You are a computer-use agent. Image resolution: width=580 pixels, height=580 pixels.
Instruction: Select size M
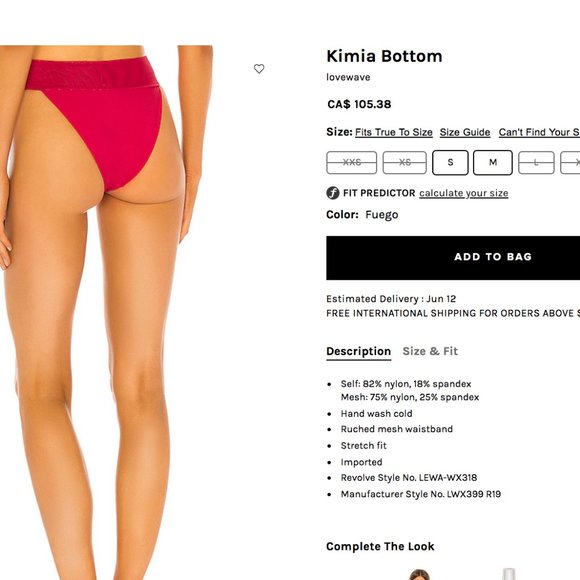[x=493, y=162]
